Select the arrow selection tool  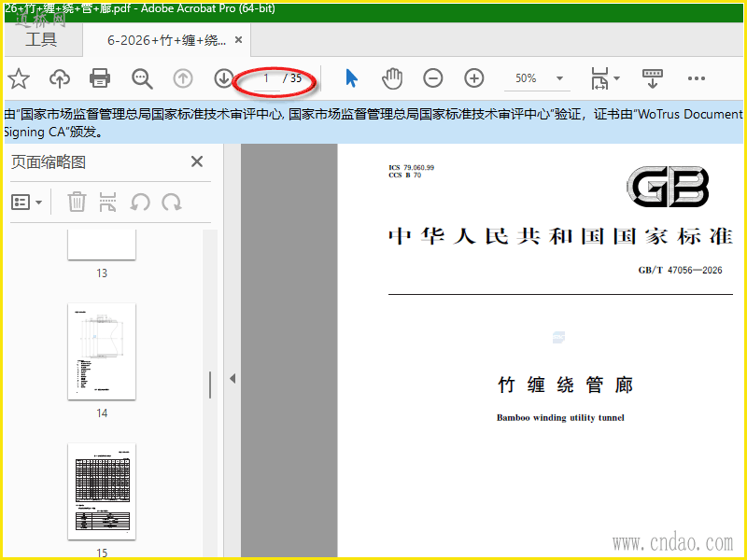tap(352, 78)
